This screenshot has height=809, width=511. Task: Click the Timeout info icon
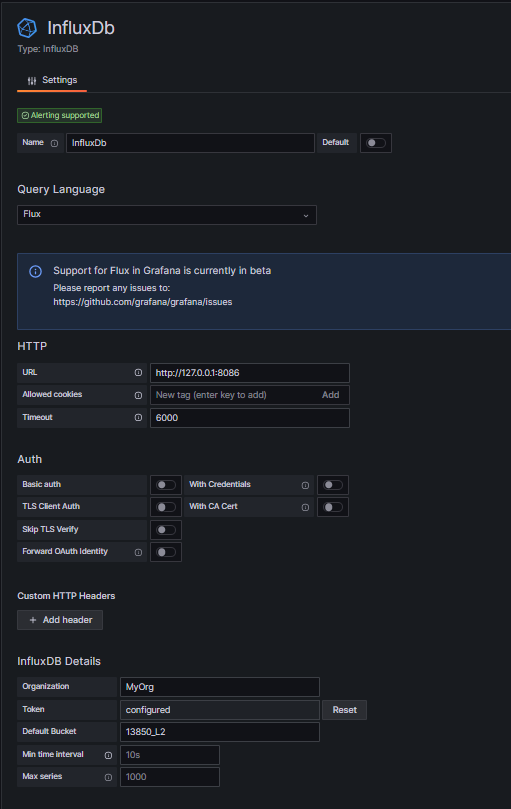[x=138, y=417]
